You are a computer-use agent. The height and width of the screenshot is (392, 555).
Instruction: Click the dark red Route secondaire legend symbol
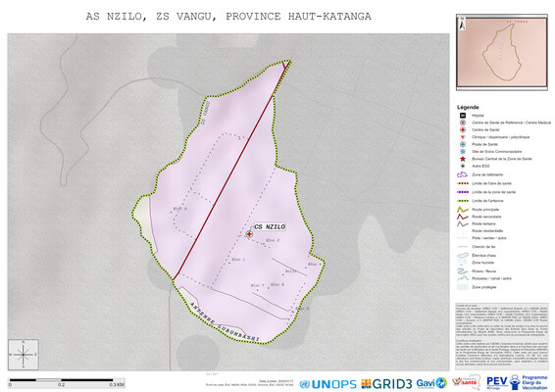coord(462,217)
